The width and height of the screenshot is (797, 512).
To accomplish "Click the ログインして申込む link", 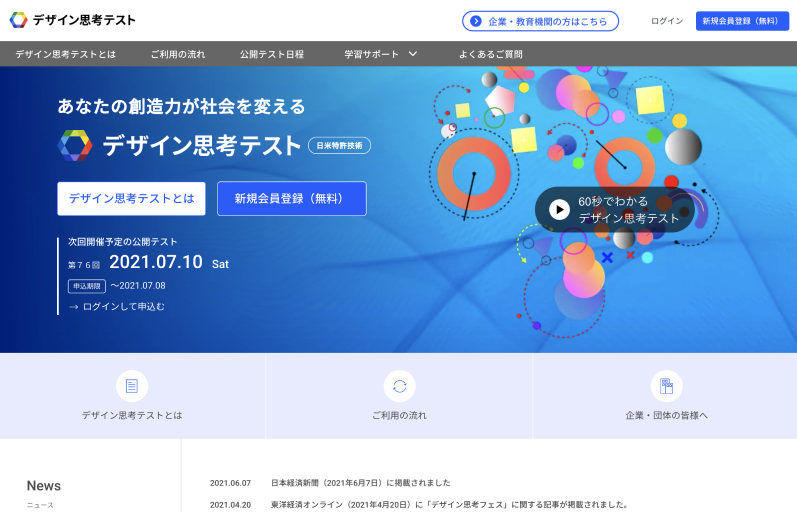I will 124,307.
